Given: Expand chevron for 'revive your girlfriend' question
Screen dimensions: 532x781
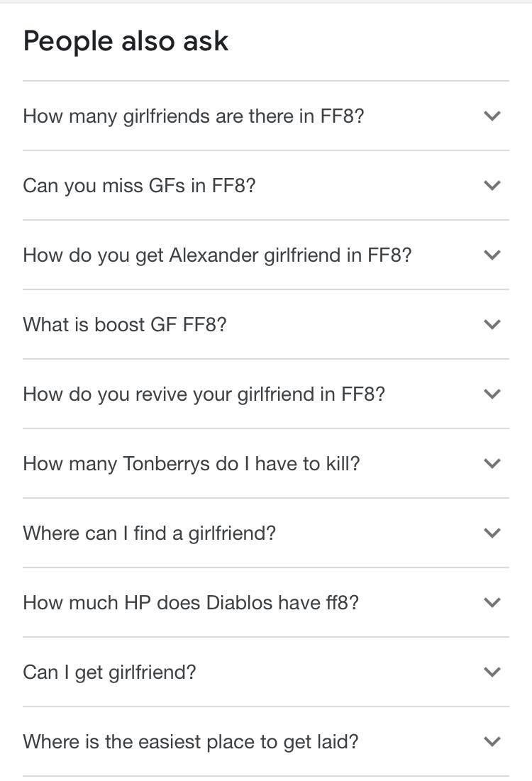Looking at the screenshot, I should 492,394.
